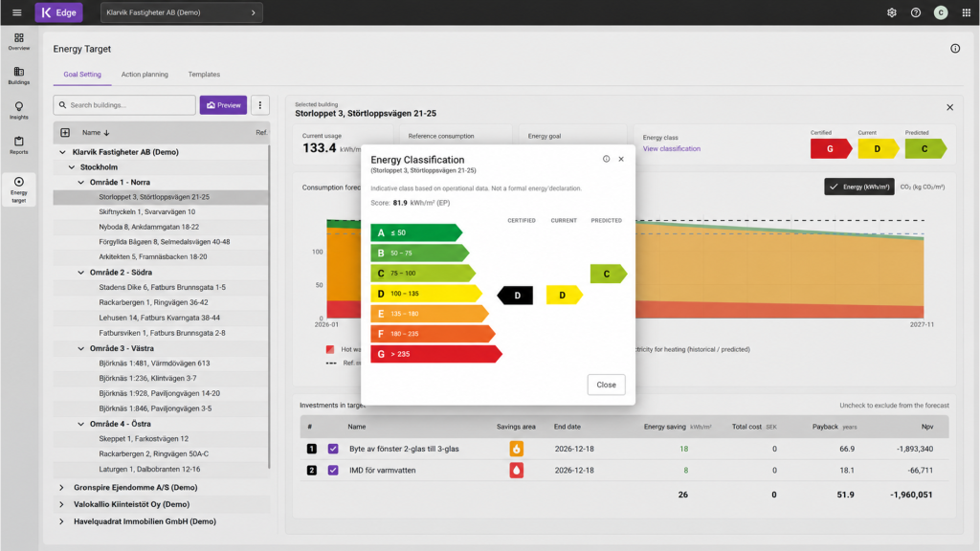Click the green class A energy bar
Screen dimensions: 980x551
(x=416, y=232)
